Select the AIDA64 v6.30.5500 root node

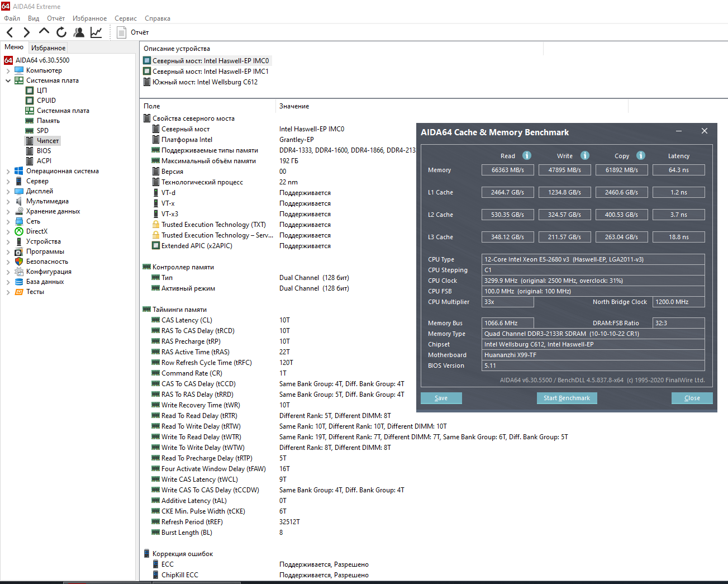[42, 60]
